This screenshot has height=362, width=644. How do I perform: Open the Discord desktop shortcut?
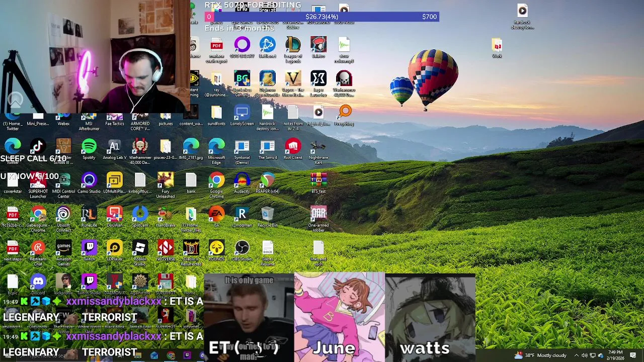(x=38, y=285)
